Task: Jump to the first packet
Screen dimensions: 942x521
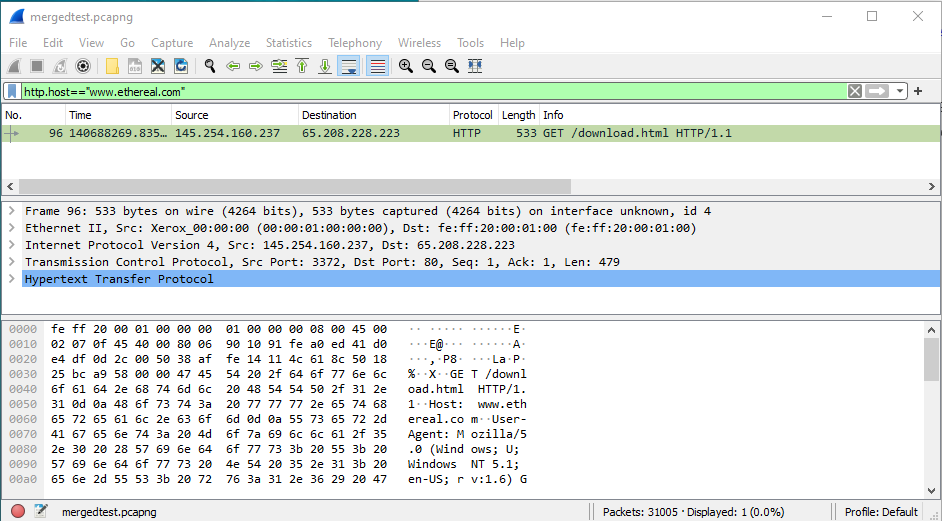Action: [x=302, y=66]
